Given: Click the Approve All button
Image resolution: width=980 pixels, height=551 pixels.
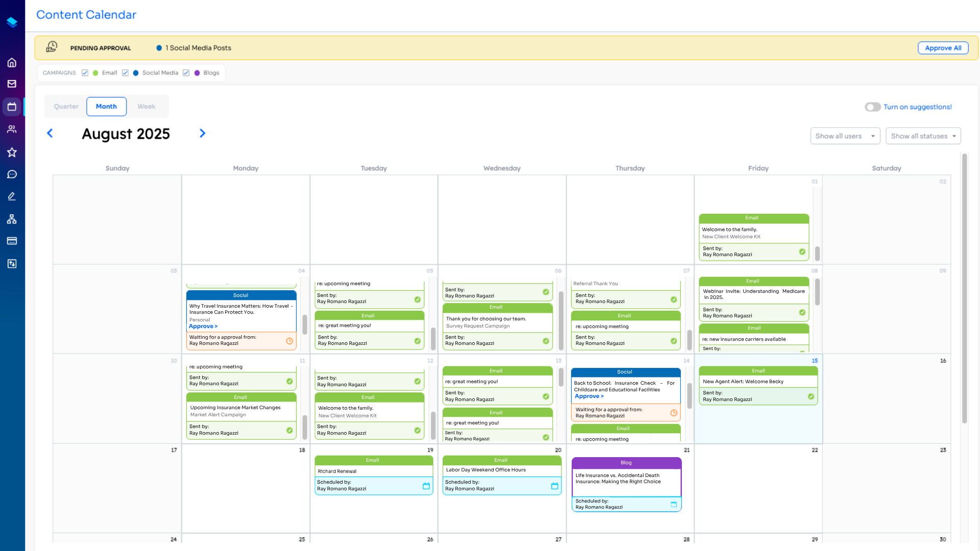Looking at the screenshot, I should point(943,48).
